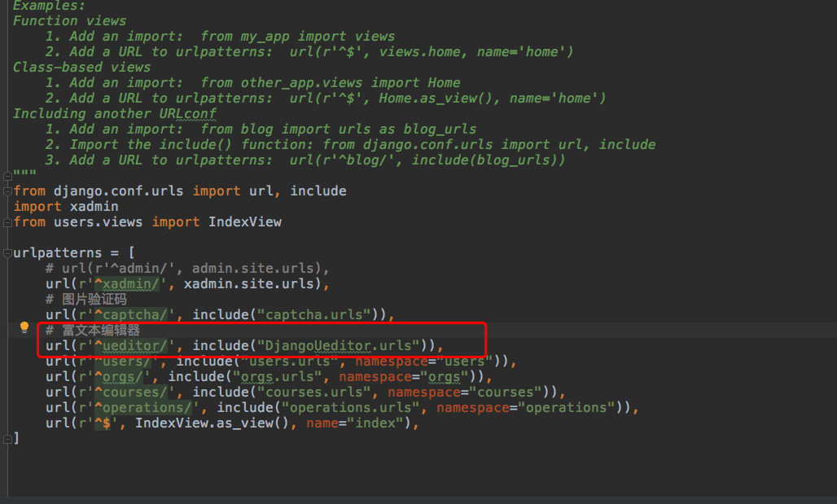837x504 pixels.
Task: Click the namespace="operations" argument
Action: pos(526,408)
